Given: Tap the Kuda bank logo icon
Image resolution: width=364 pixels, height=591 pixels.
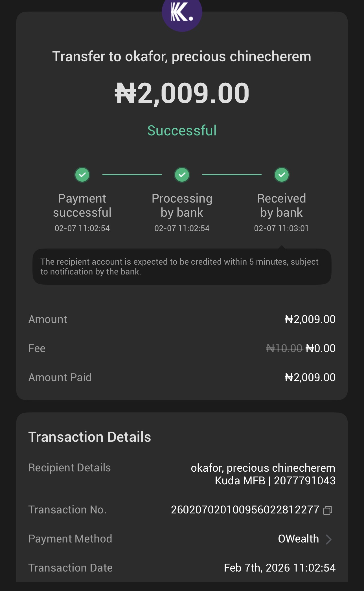Looking at the screenshot, I should [182, 13].
